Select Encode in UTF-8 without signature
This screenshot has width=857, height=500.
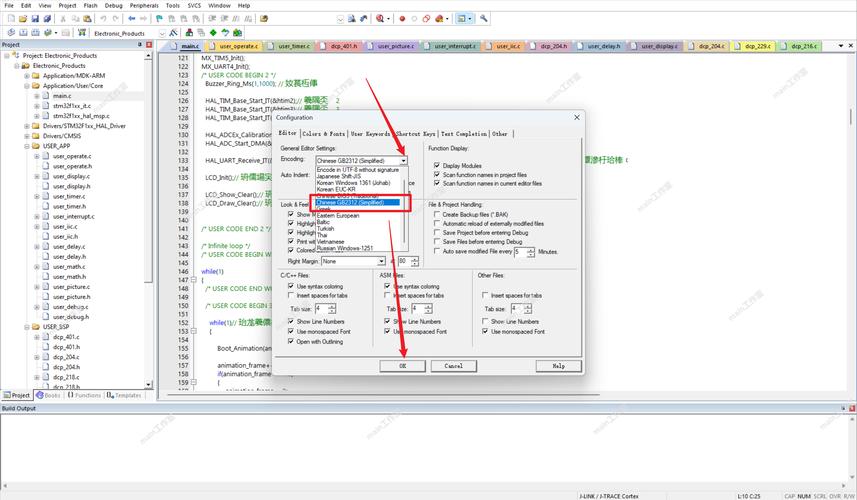(x=358, y=170)
